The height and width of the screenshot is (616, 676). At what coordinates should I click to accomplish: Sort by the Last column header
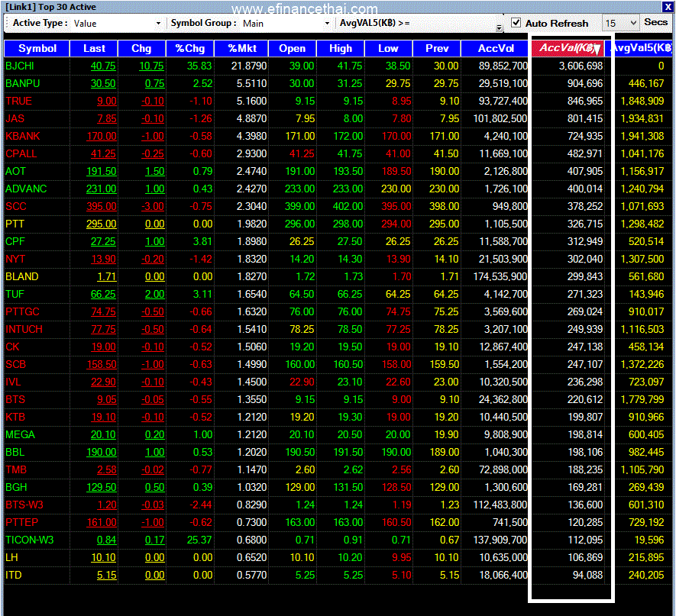pos(94,49)
